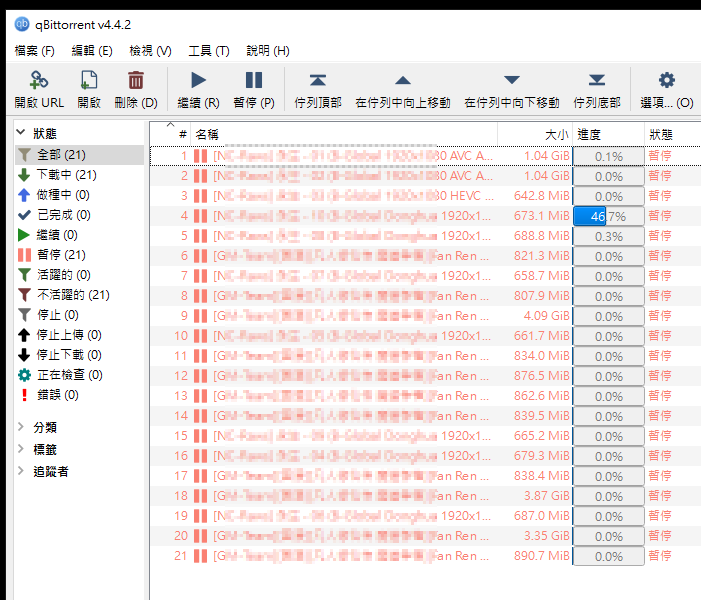Open options via the gear icon
The width and height of the screenshot is (701, 600).
(667, 80)
